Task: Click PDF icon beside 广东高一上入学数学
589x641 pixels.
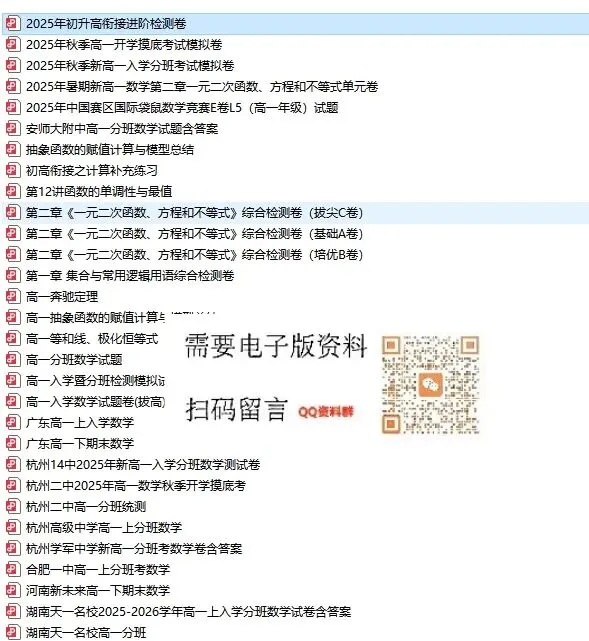Action: [x=13, y=422]
